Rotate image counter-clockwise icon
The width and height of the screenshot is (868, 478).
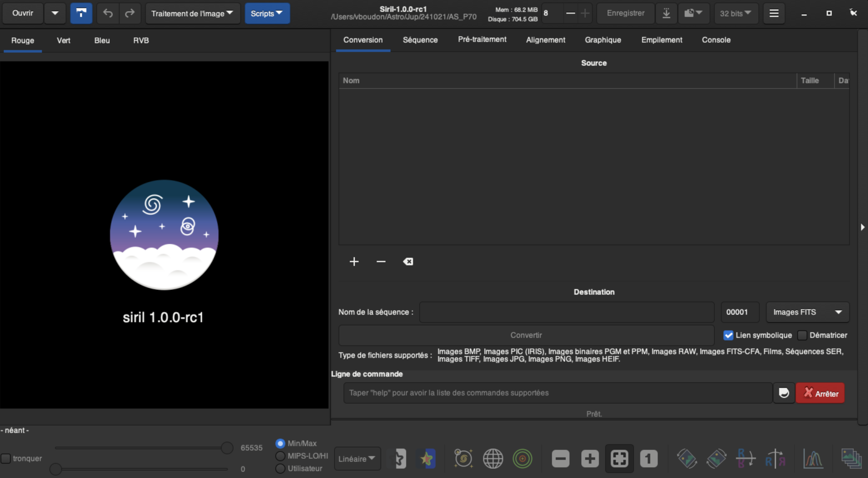687,459
